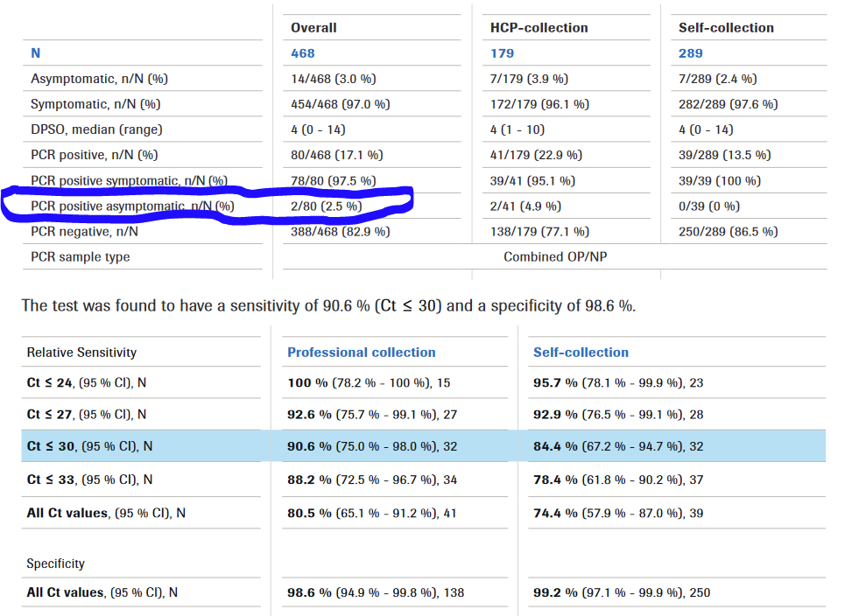Image resolution: width=852 pixels, height=616 pixels.
Task: Click the sensitivity and specificity summary sentence
Action: (x=328, y=306)
